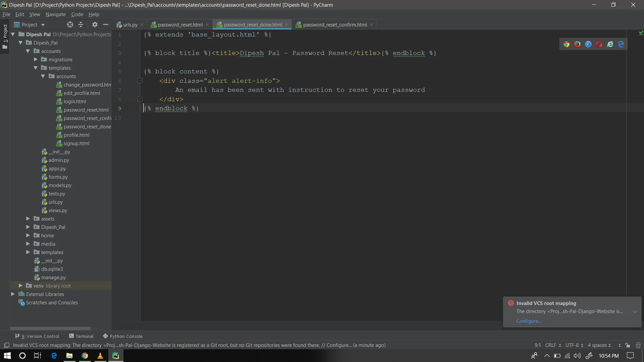
Task: Toggle read-only lock icon in status bar
Action: [628, 345]
